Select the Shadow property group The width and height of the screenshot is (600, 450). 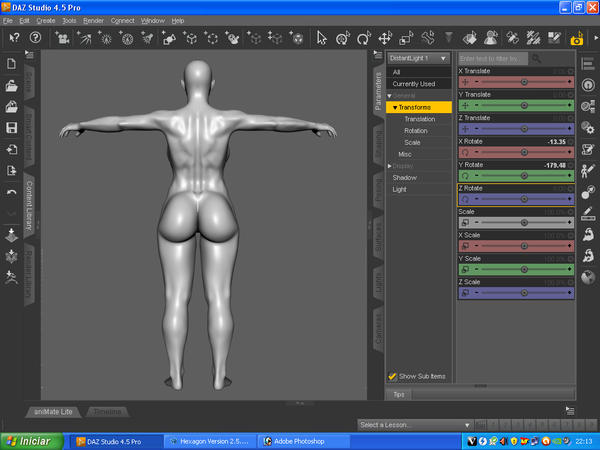coord(405,177)
